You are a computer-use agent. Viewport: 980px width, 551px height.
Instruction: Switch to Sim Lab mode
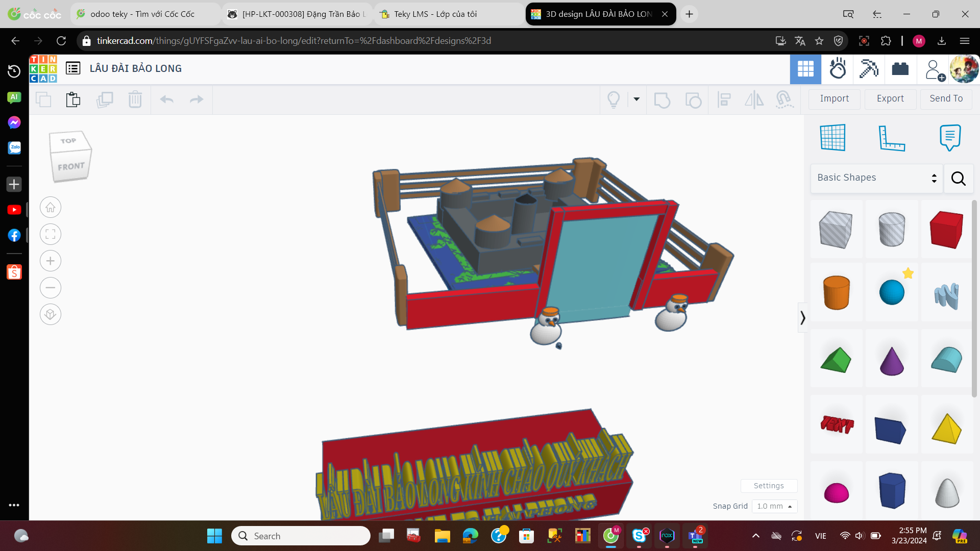(x=838, y=69)
